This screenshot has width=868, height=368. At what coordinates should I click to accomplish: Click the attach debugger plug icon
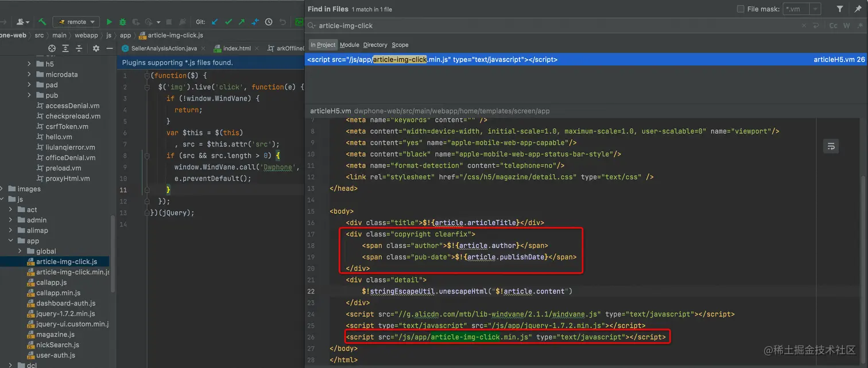183,22
